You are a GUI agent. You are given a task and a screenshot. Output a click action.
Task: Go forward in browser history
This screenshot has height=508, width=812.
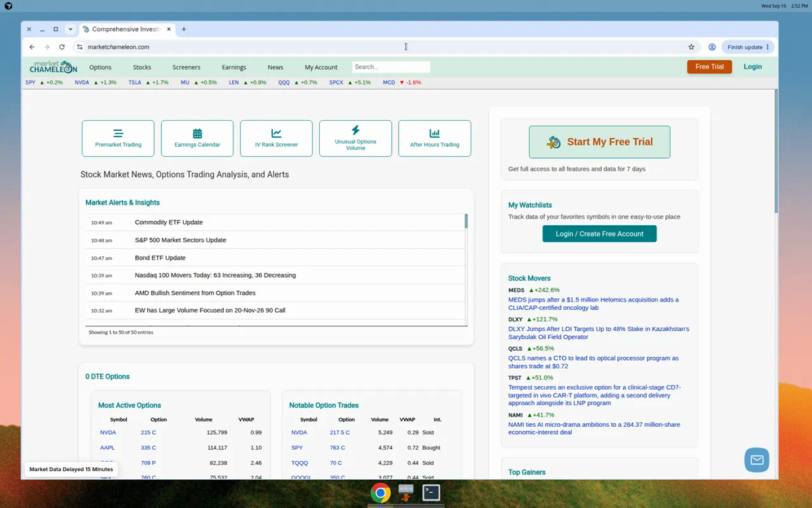click(47, 47)
